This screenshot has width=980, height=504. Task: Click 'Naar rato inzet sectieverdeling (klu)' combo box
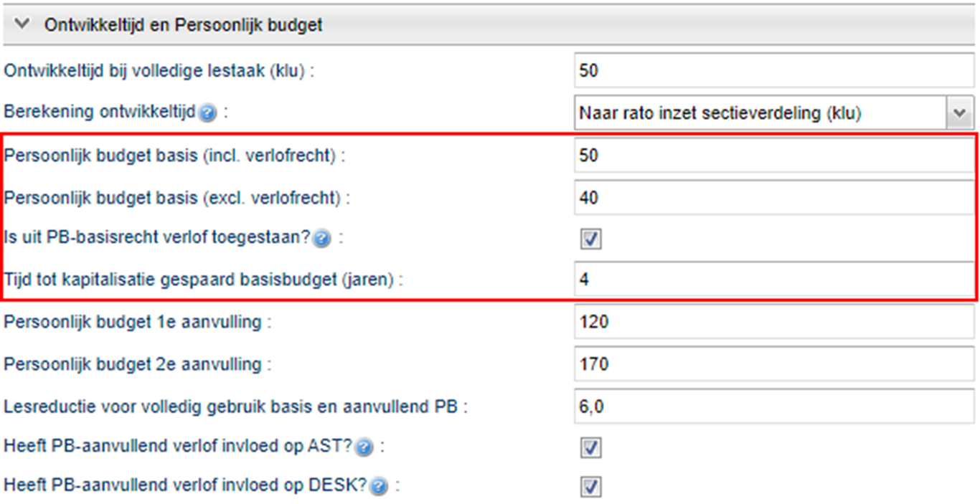click(x=760, y=113)
